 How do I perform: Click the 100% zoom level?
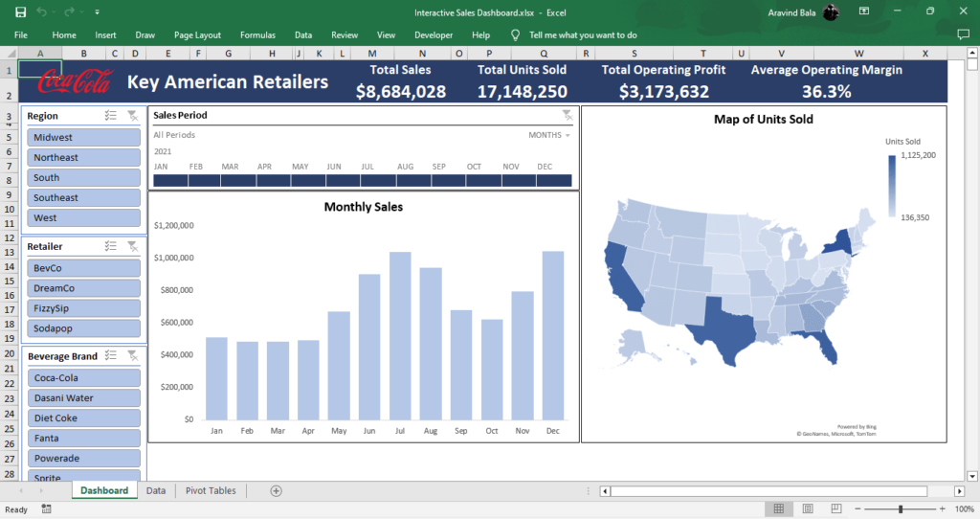(964, 509)
